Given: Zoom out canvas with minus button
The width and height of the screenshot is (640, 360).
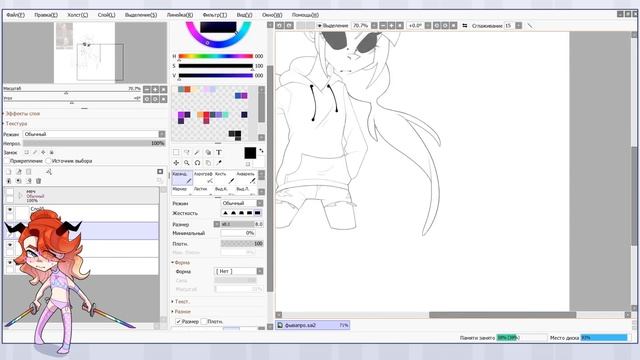Looking at the screenshot, I should pyautogui.click(x=383, y=25).
